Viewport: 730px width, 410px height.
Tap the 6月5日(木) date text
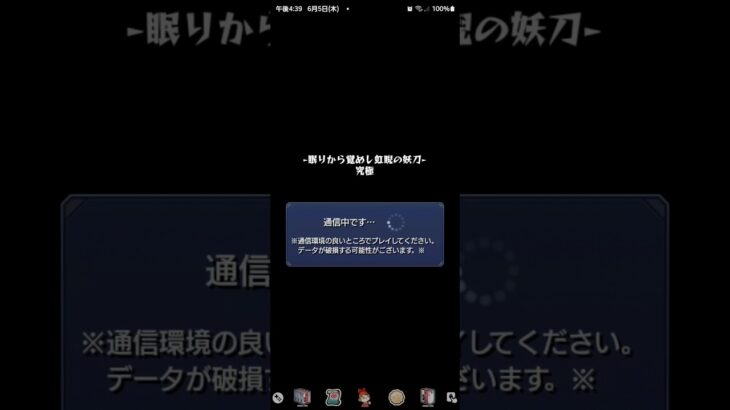[323, 9]
